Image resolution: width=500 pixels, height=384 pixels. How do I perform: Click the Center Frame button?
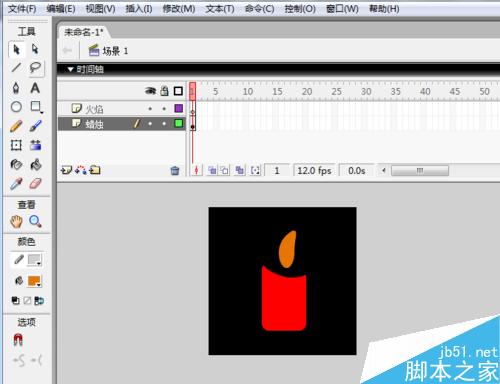(x=196, y=170)
